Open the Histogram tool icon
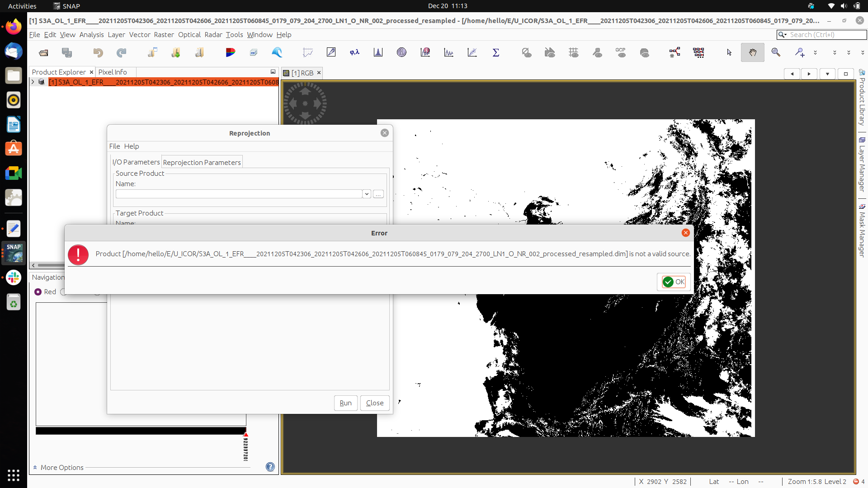868x488 pixels. tap(378, 53)
